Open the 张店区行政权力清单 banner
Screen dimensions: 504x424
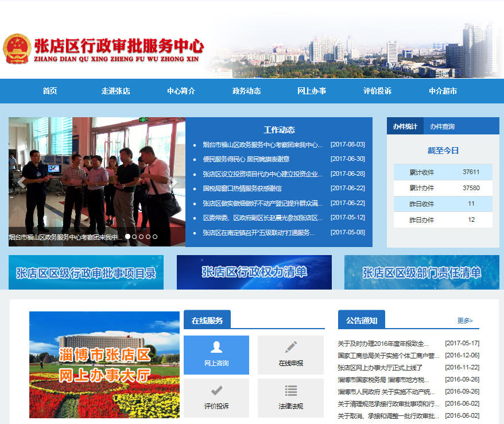point(254,272)
